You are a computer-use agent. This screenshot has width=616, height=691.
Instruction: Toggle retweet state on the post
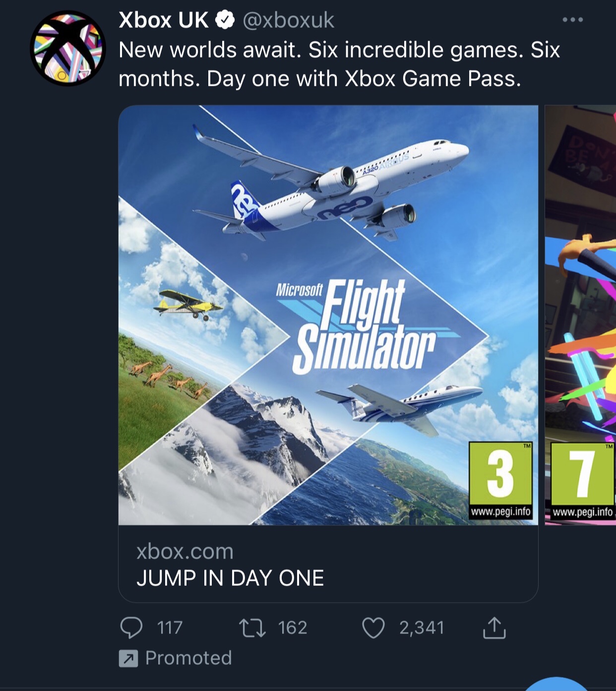pyautogui.click(x=254, y=628)
